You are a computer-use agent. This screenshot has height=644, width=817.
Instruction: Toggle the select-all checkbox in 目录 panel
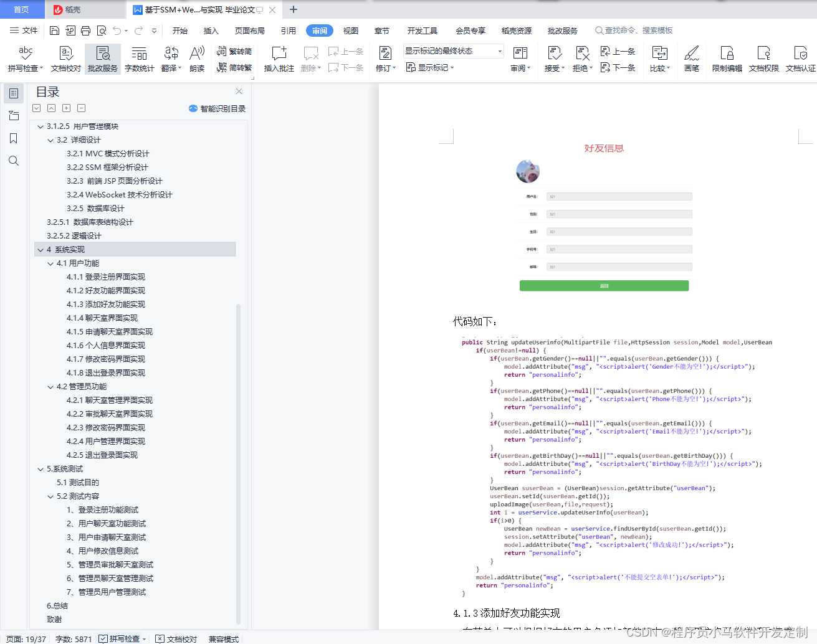36,108
